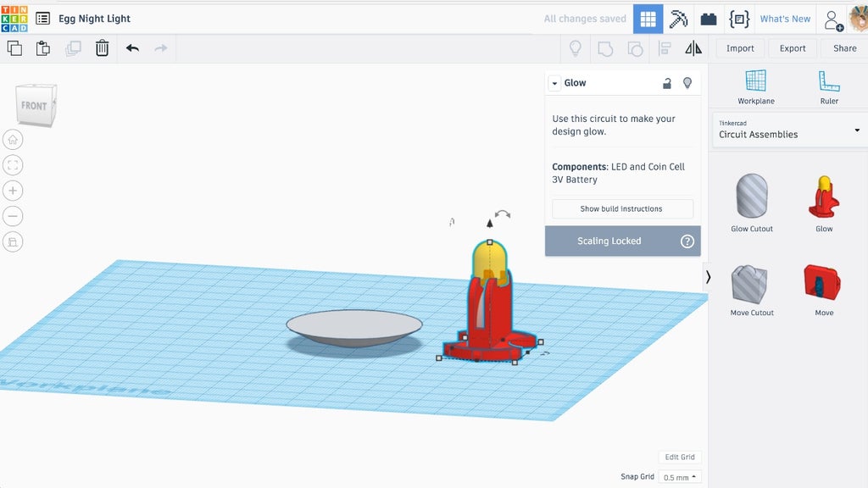Toggle the lock on the Glow shape
Image resolution: width=868 pixels, height=488 pixels.
tap(667, 83)
